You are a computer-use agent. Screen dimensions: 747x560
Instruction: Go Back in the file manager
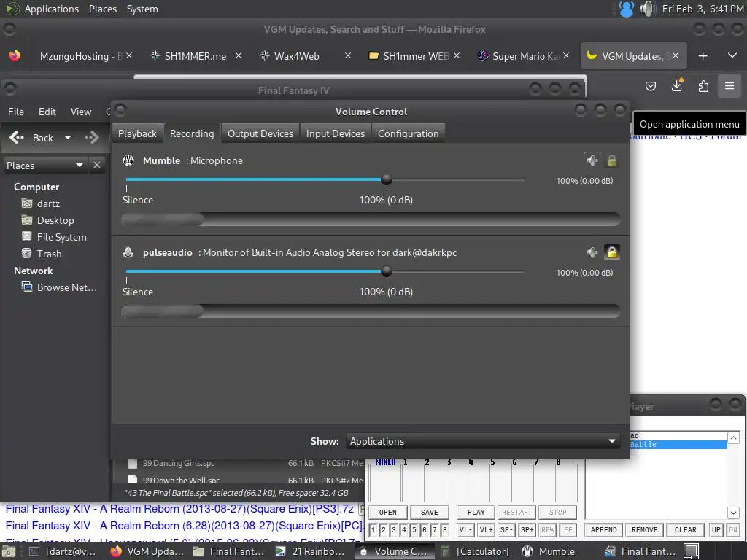(31, 138)
